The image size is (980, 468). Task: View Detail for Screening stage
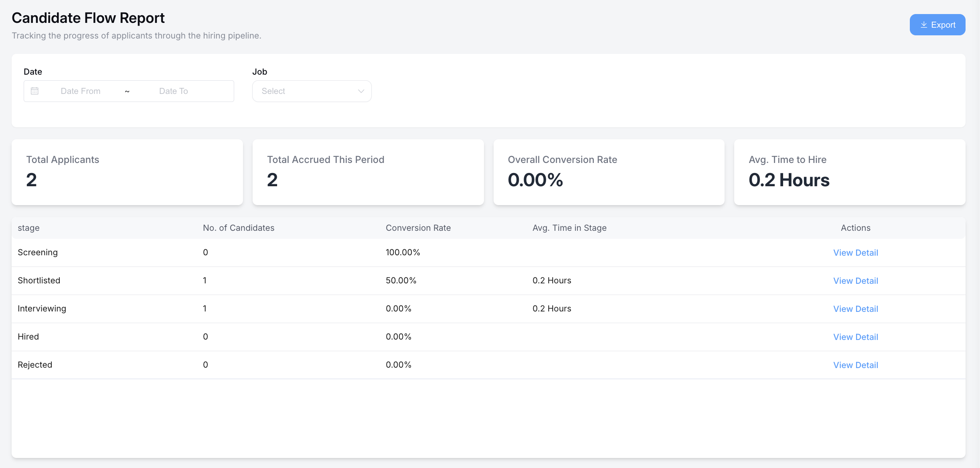[x=855, y=253]
